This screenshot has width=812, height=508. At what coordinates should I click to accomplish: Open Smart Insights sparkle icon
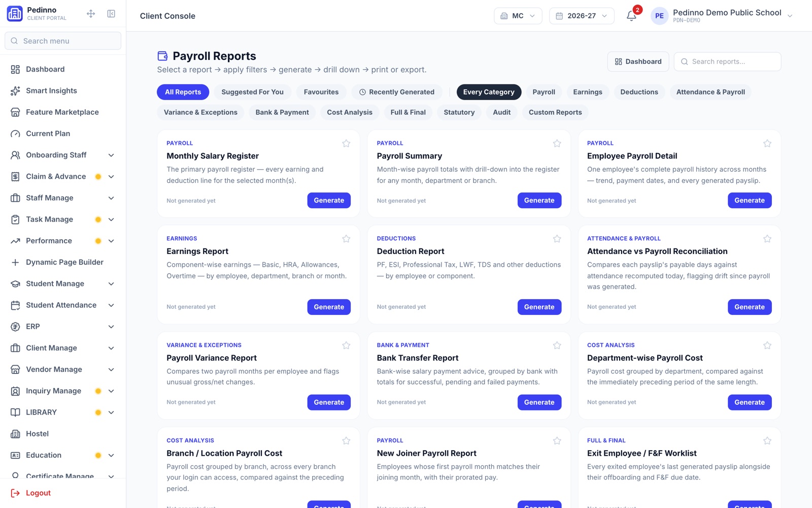(15, 91)
